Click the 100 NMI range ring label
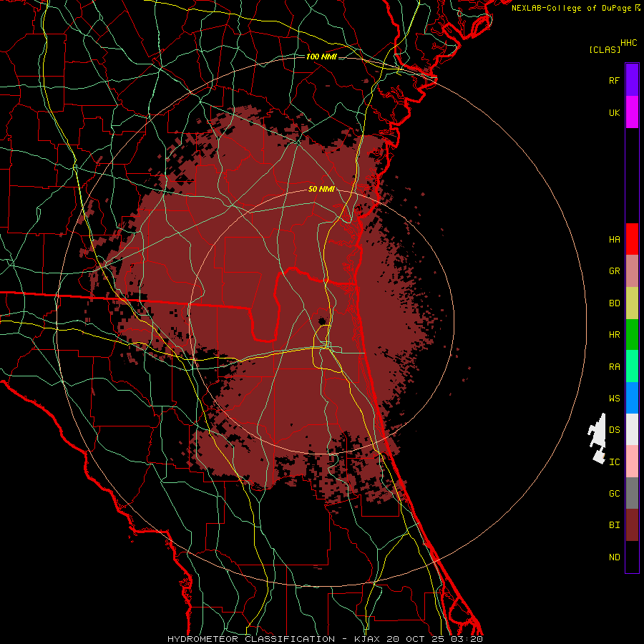The image size is (644, 644). tap(321, 57)
